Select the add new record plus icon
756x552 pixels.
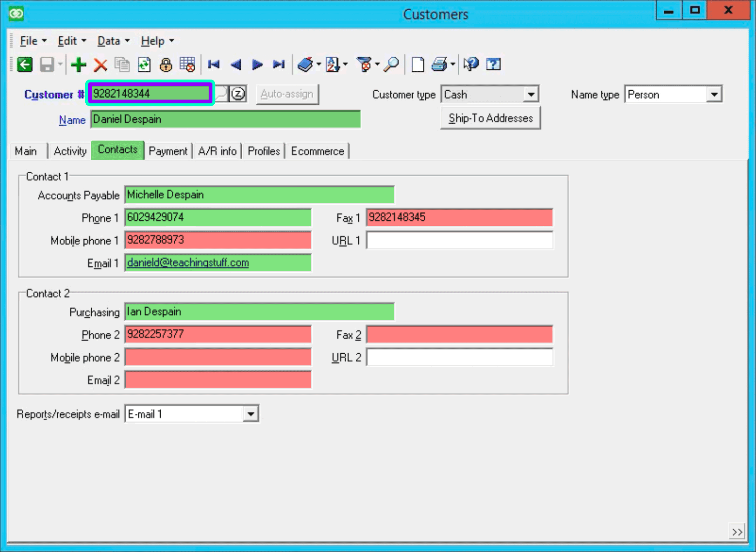point(78,65)
